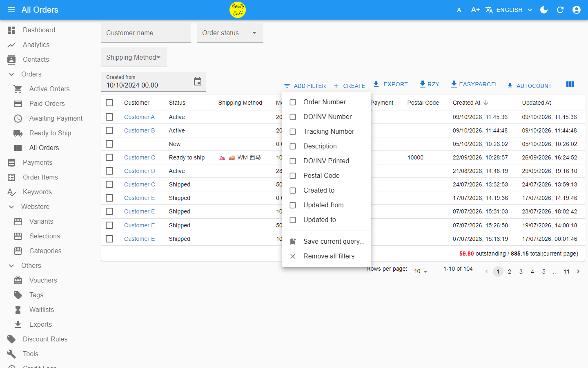The height and width of the screenshot is (368, 588).
Task: Click the Waitlists hourglass icon
Action: (x=18, y=310)
